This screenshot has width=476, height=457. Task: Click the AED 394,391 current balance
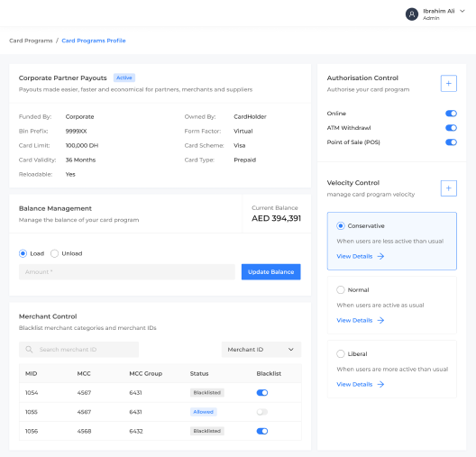point(276,218)
